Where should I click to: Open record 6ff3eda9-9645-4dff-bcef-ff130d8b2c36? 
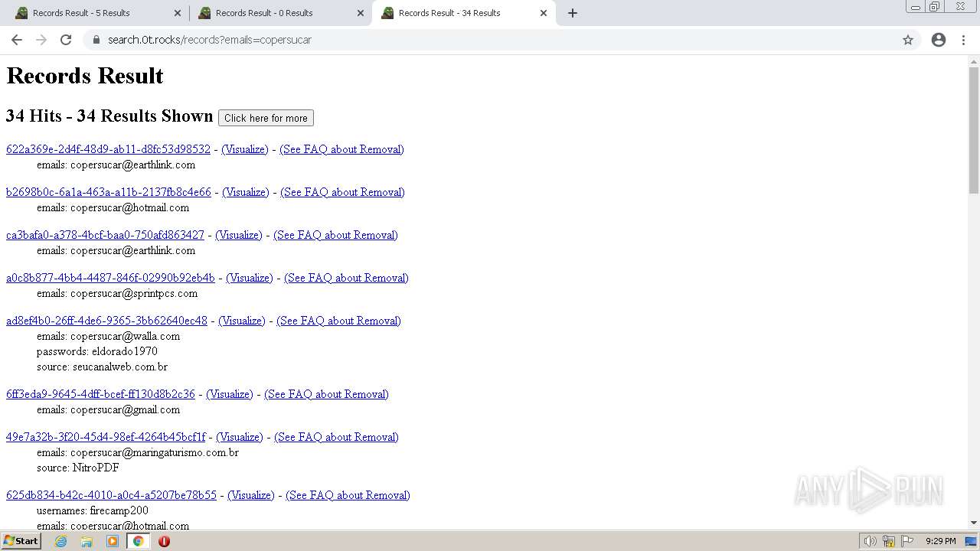tap(100, 394)
